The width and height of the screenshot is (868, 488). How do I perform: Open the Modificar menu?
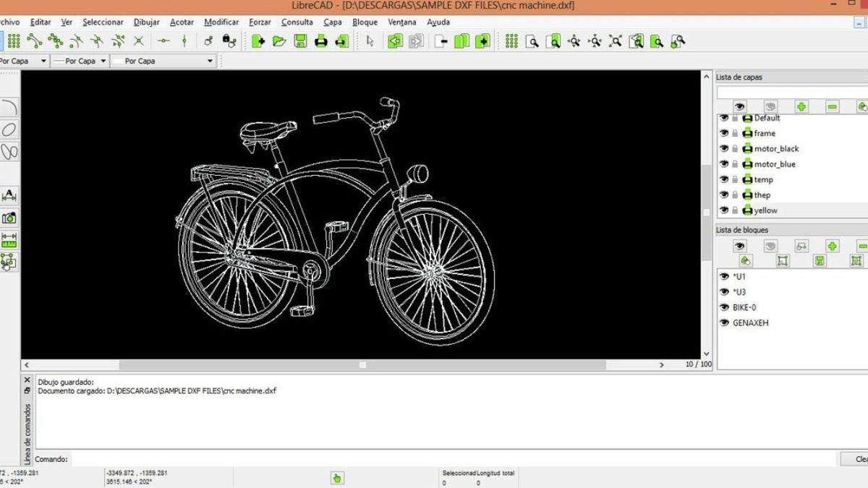pyautogui.click(x=221, y=22)
